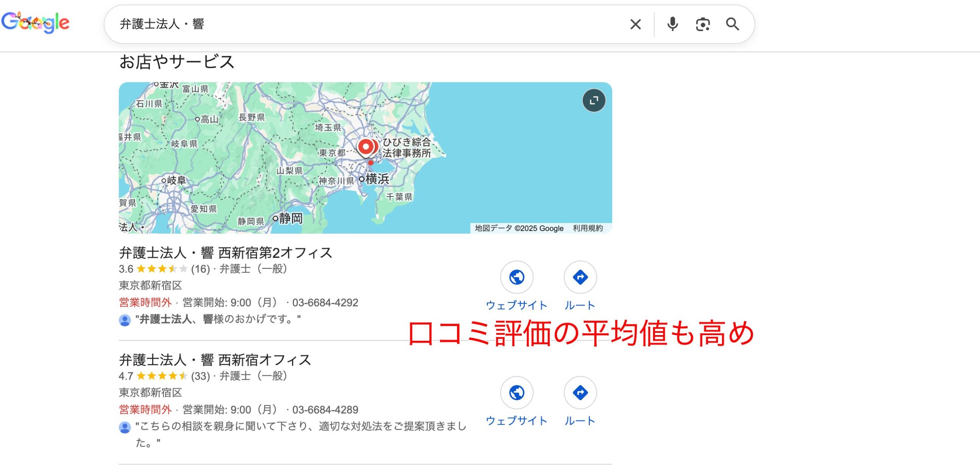
Task: Click the red map pin marker
Action: pos(366,147)
